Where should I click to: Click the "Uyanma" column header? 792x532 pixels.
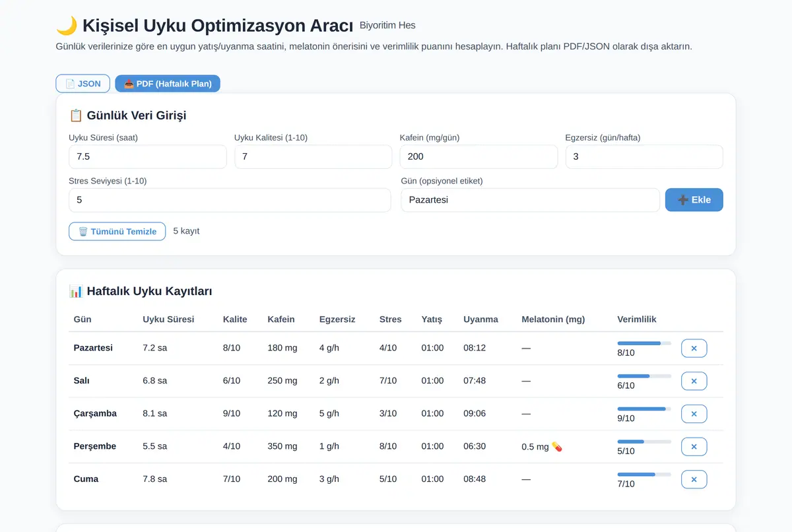(x=480, y=319)
